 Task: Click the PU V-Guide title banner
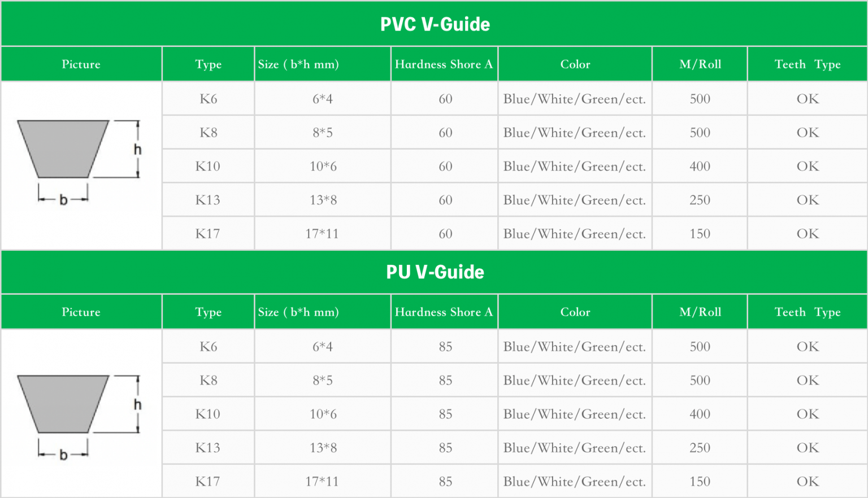[x=434, y=272]
